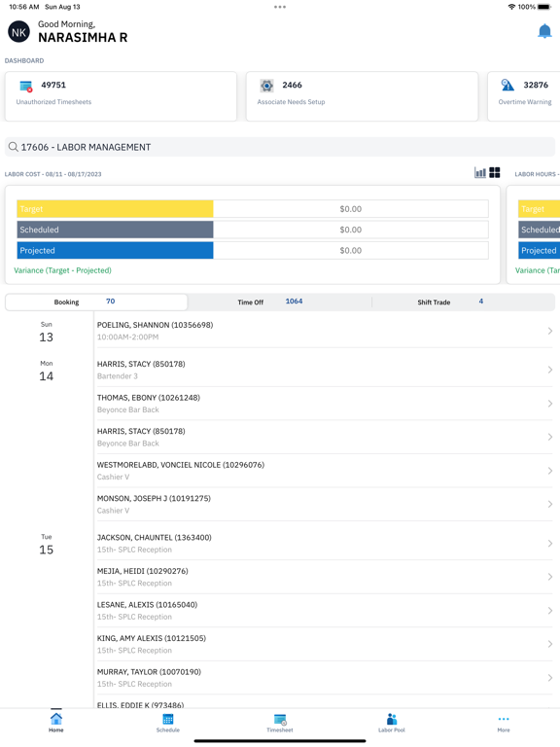Tap the NK profile avatar
Viewport: 560px width, 747px height.
click(19, 32)
